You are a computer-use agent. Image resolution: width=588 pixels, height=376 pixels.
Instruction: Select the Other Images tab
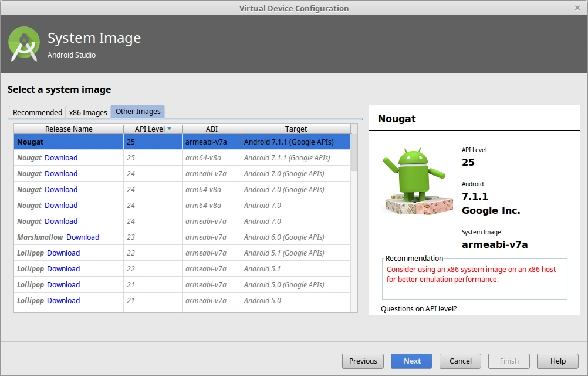(x=137, y=112)
